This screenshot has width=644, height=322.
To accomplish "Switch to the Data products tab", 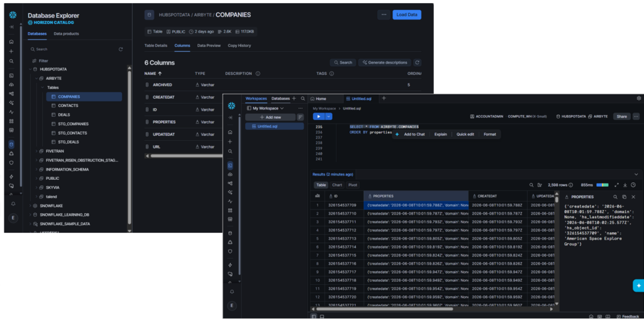I will click(x=66, y=34).
